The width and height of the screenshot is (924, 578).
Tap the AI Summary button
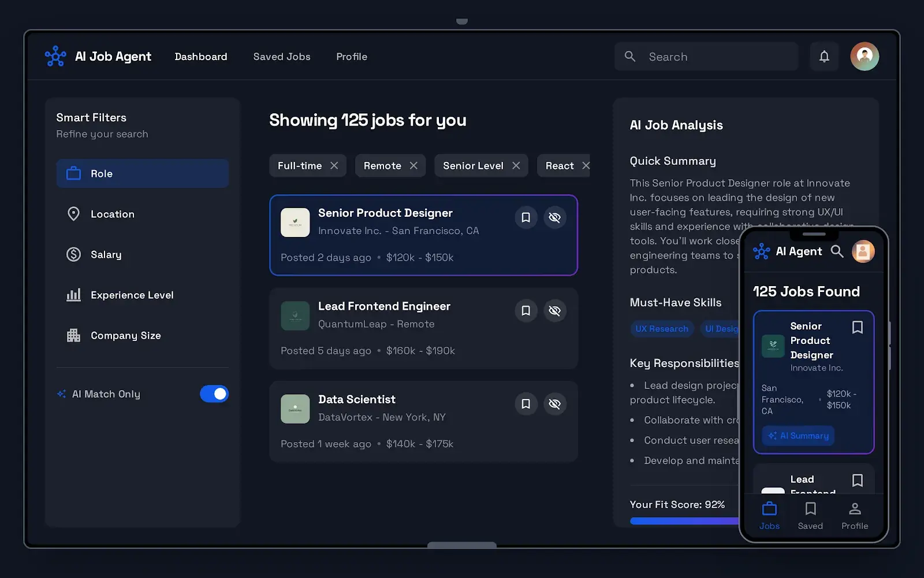tap(798, 435)
